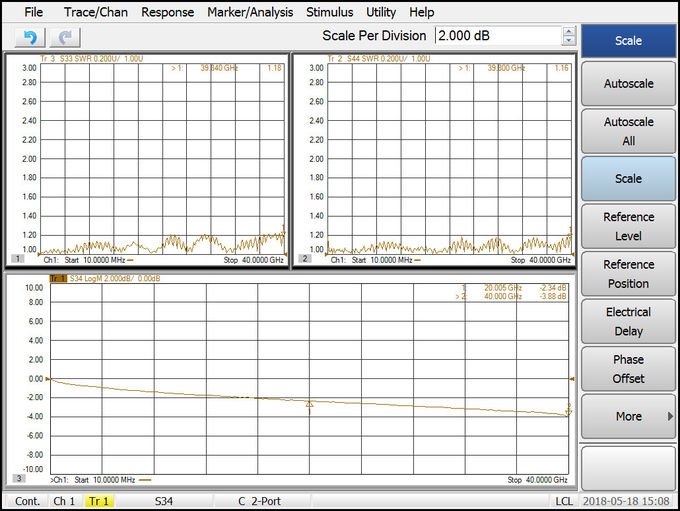Click the redo arrow icon
680x511 pixels.
coord(65,38)
